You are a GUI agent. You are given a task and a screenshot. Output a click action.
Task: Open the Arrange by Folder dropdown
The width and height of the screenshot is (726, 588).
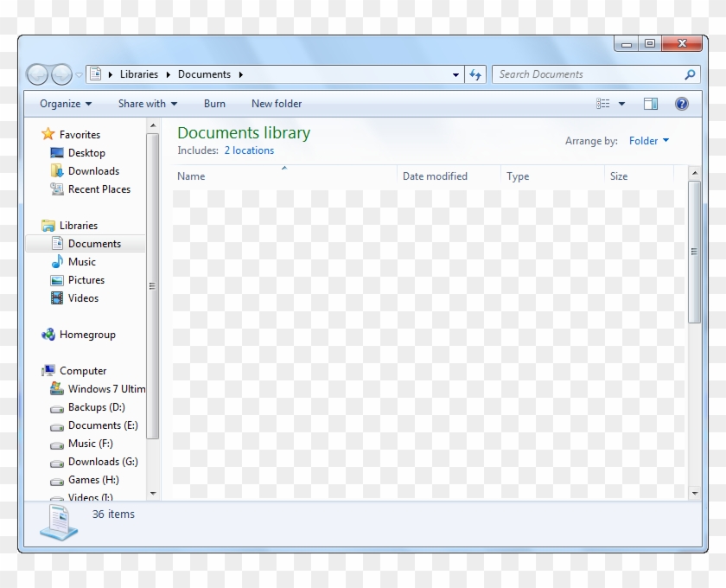pyautogui.click(x=649, y=141)
